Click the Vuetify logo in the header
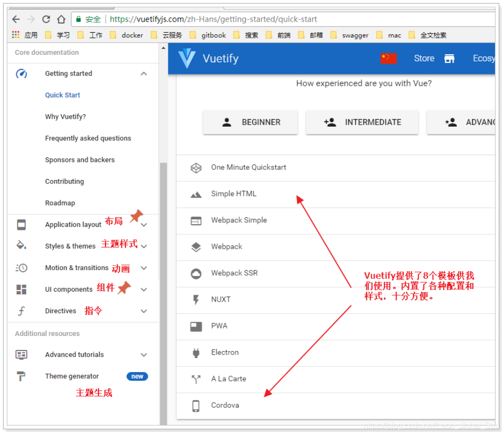This screenshot has width=504, height=435. [187, 58]
